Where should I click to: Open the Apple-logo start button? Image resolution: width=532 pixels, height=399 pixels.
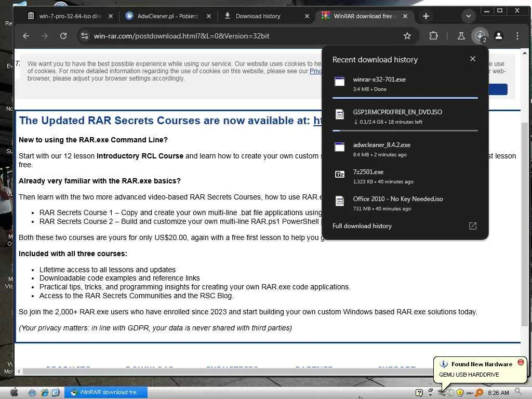pos(14,393)
